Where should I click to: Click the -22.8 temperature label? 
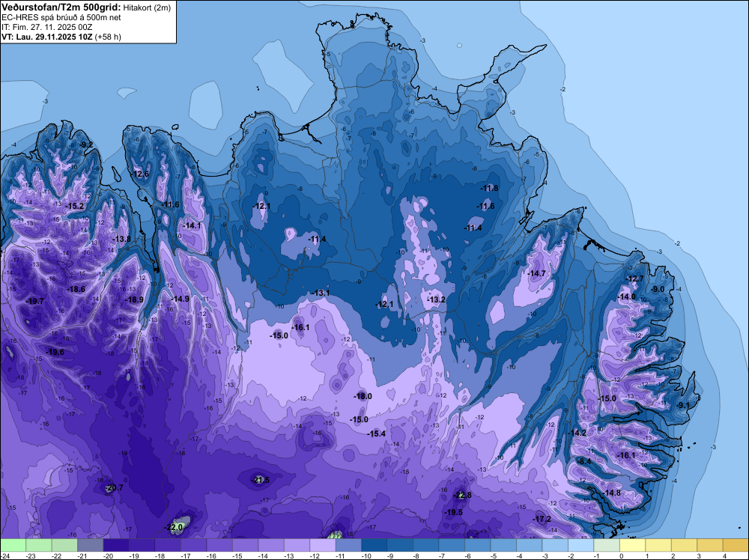pyautogui.click(x=462, y=495)
